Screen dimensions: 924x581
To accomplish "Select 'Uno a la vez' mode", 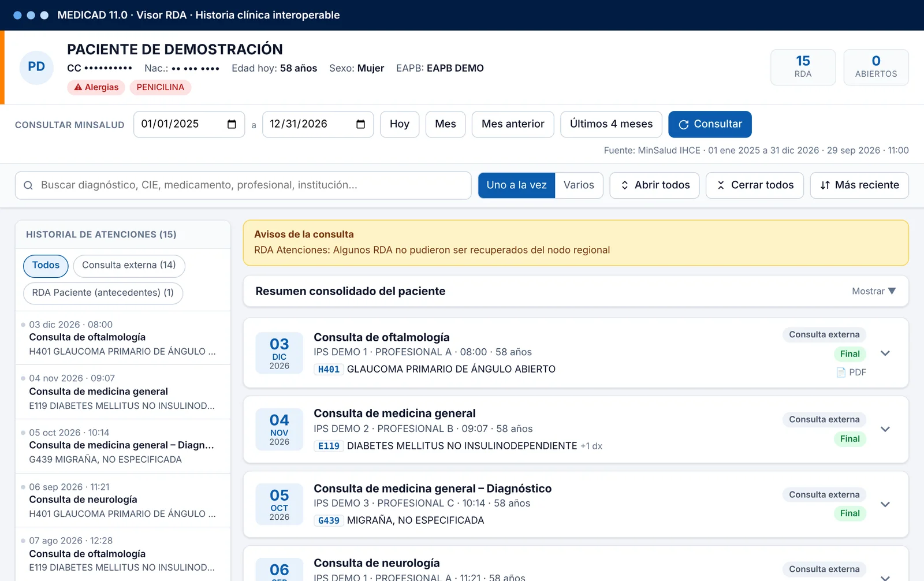I will tap(516, 185).
